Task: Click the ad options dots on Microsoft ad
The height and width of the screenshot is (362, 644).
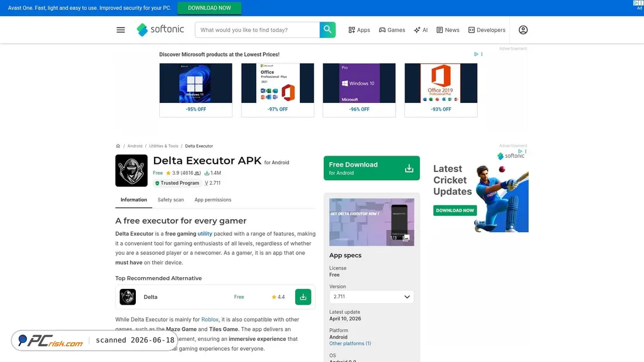Action: [482, 54]
